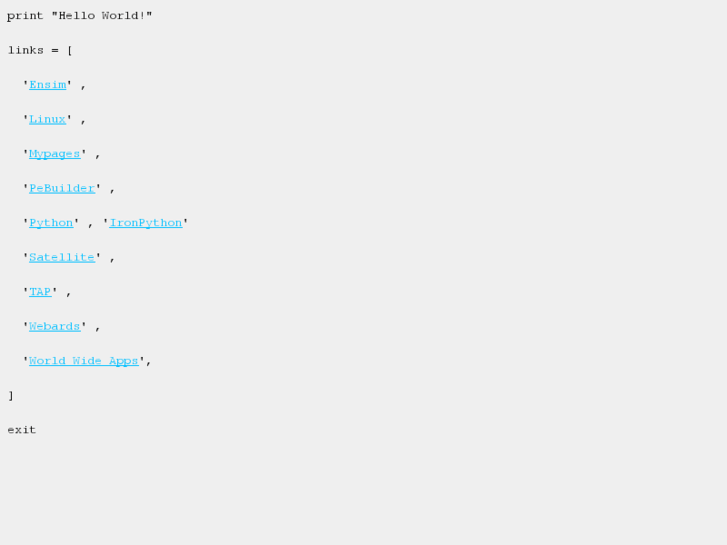
Task: Click the word "print" on first line
Action: pos(25,16)
